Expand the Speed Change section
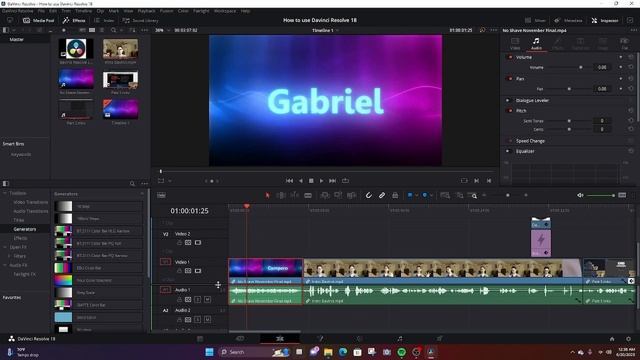This screenshot has width=640, height=360. click(530, 141)
